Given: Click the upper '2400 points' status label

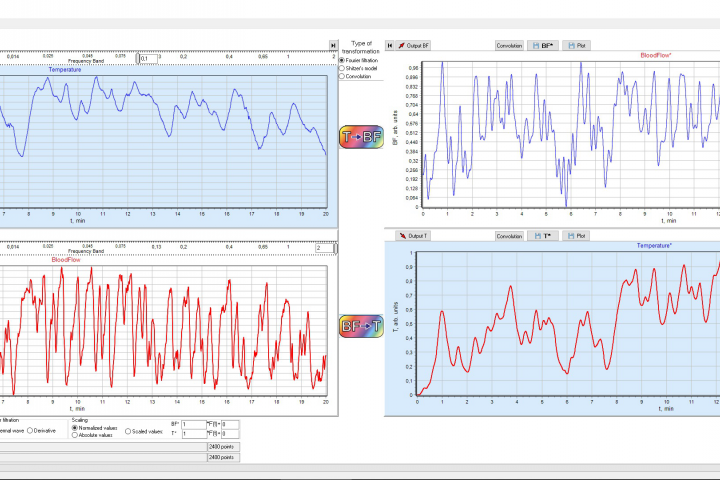Looking at the screenshot, I should 223,446.
